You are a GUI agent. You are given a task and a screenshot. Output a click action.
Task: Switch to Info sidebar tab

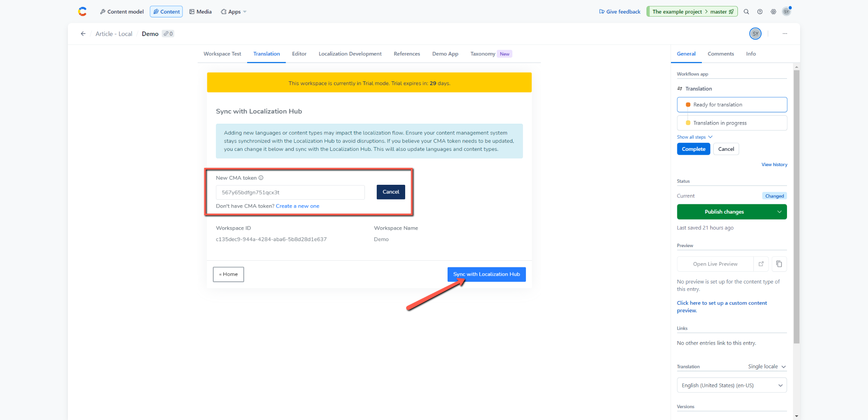click(x=751, y=54)
